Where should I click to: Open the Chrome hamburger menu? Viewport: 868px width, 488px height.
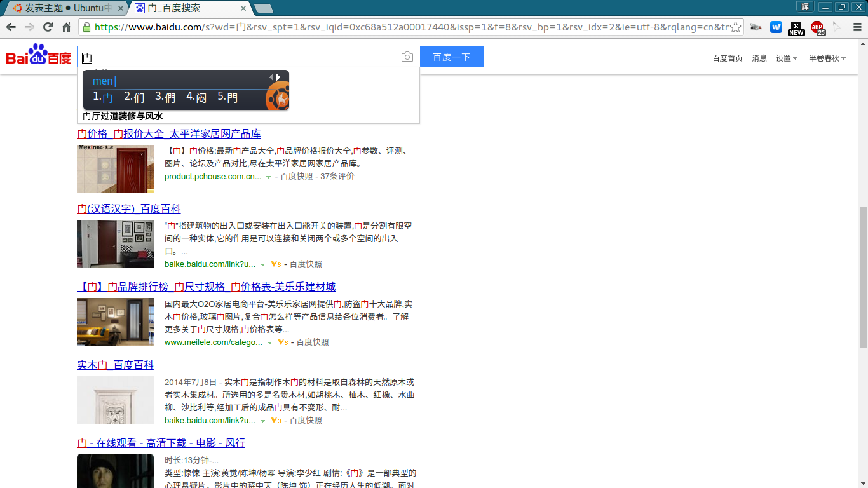click(x=857, y=27)
